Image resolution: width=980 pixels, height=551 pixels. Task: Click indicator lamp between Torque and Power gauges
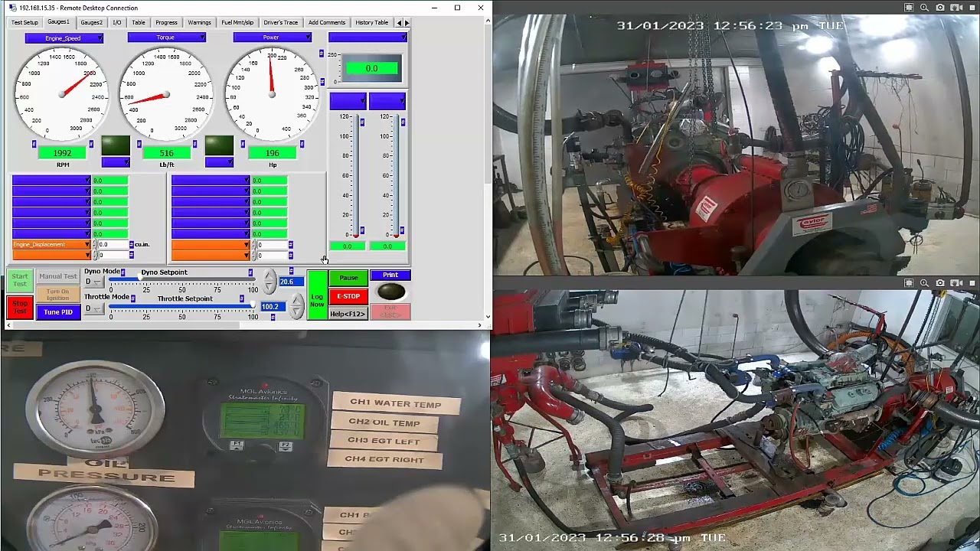219,146
